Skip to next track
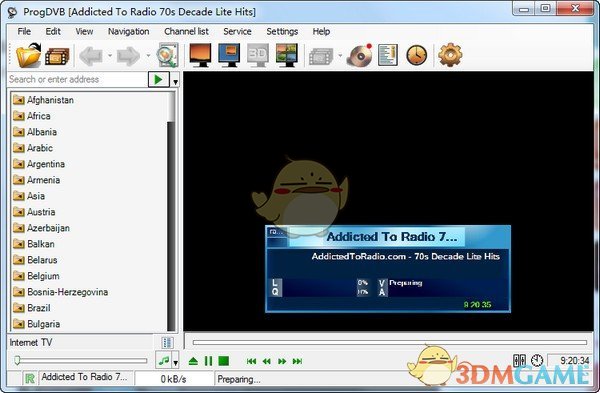The image size is (600, 393). 297,361
